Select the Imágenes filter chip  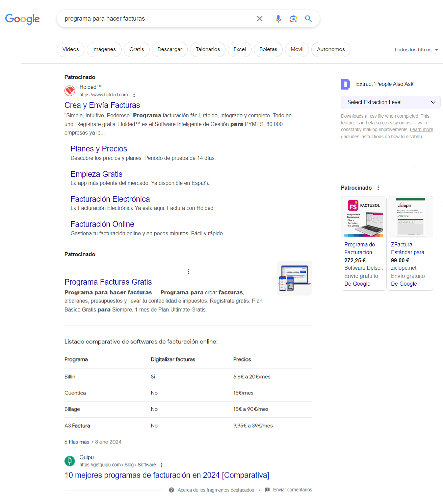pyautogui.click(x=104, y=49)
